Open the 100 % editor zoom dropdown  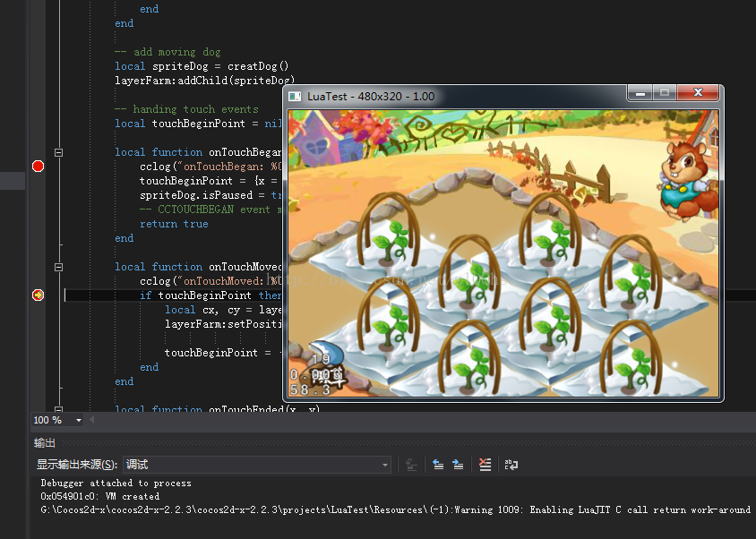tap(79, 421)
